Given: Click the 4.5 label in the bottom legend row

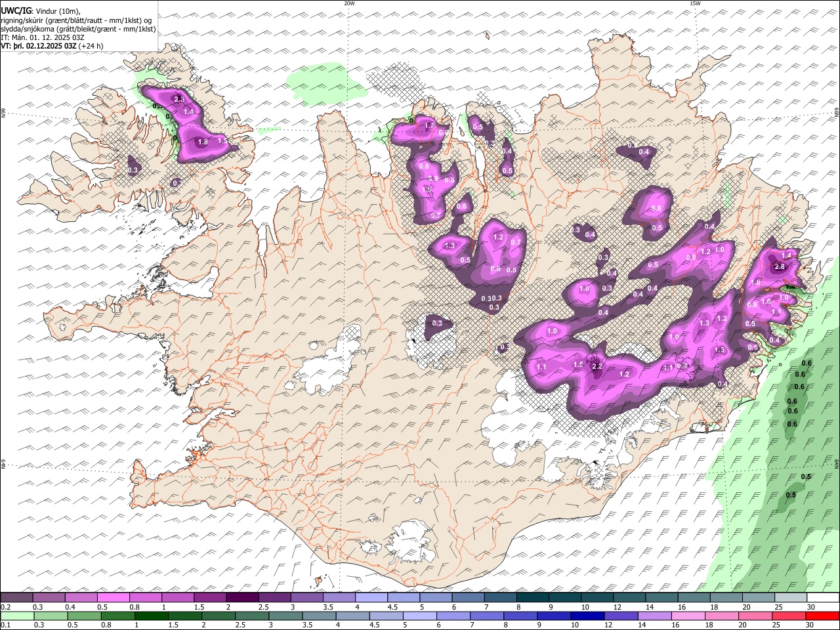Looking at the screenshot, I should [x=374, y=625].
